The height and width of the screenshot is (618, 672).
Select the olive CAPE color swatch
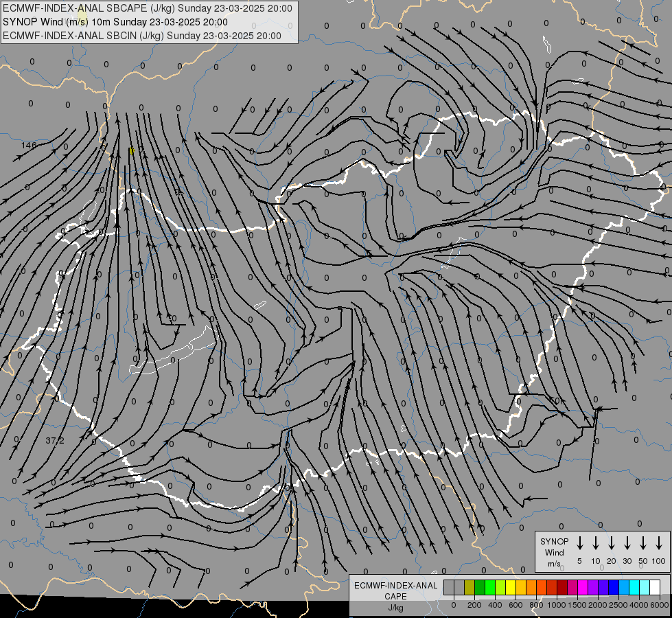coord(470,587)
